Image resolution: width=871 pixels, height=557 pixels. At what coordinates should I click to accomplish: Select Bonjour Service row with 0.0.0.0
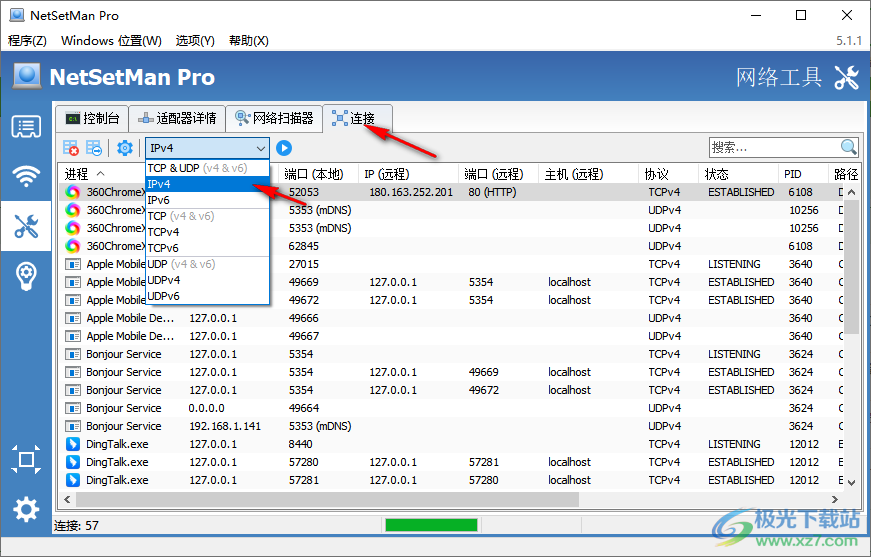[452, 408]
